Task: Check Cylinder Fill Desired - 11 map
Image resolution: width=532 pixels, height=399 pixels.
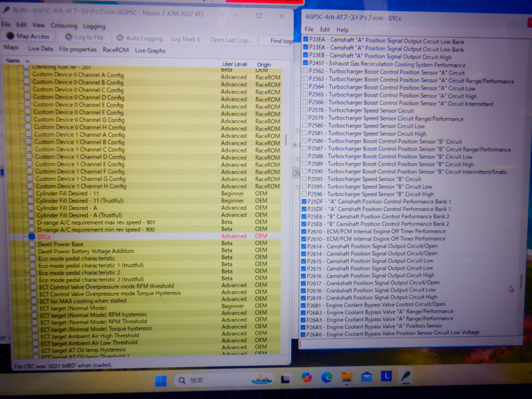Action: pyautogui.click(x=30, y=193)
